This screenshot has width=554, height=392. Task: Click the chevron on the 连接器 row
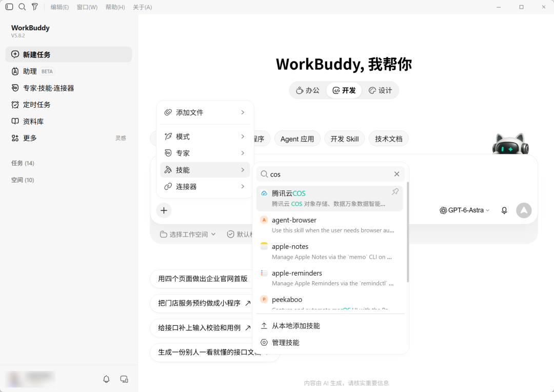[243, 187]
